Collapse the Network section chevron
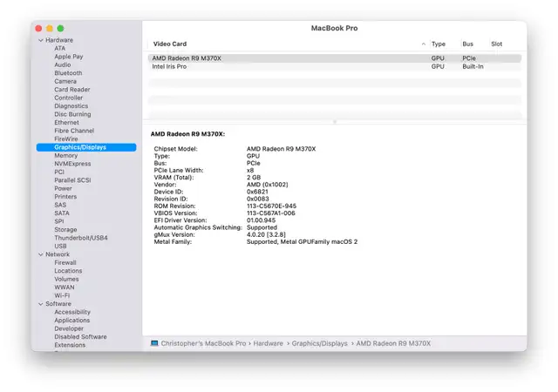Viewport: 558px width, 392px height. (41, 254)
